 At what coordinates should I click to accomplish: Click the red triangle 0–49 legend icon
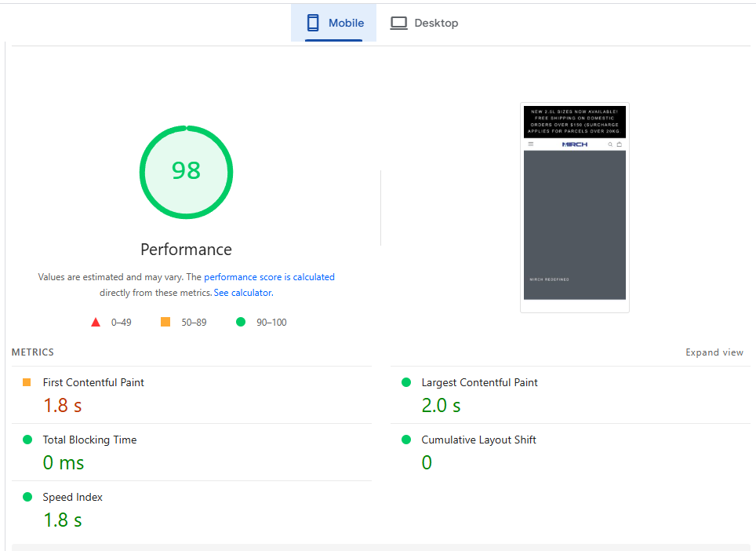96,322
